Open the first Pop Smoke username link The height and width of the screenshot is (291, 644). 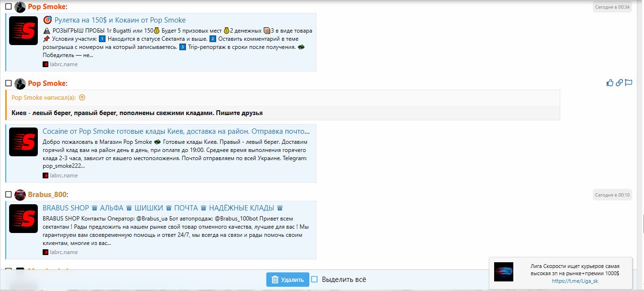pos(46,7)
